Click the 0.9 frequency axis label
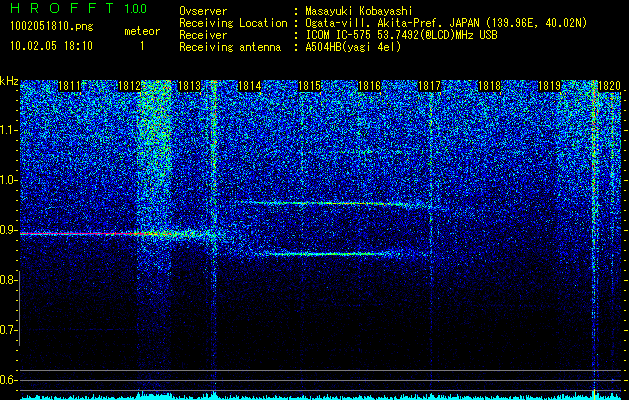 tap(9, 230)
